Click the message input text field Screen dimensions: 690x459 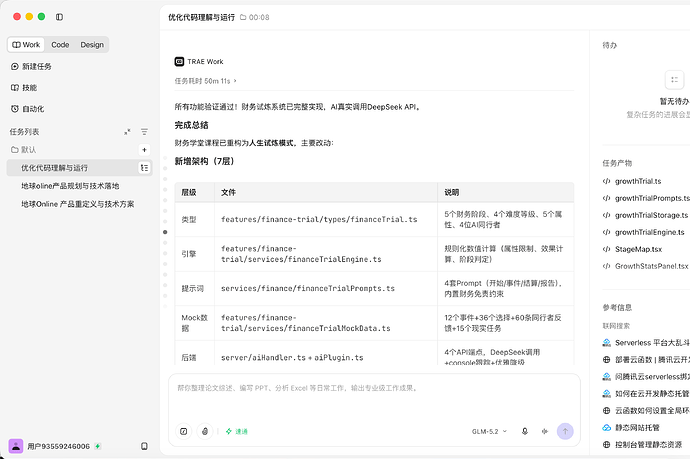[374, 396]
